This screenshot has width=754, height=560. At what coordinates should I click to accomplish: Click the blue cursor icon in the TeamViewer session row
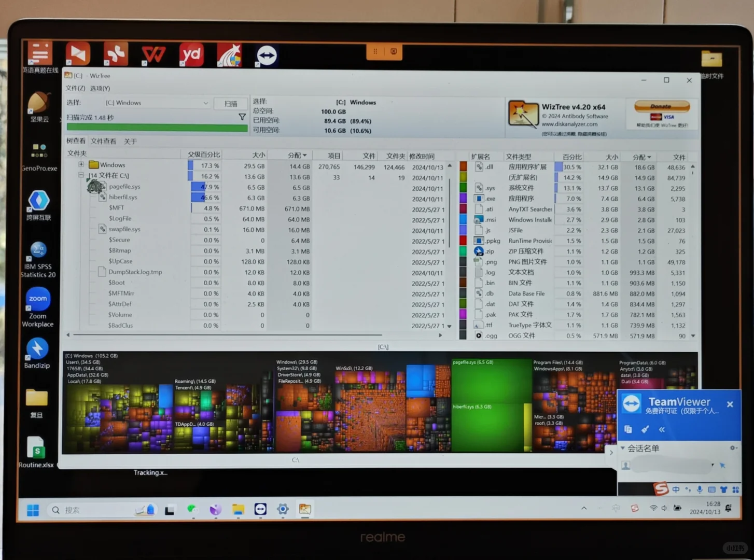[722, 465]
